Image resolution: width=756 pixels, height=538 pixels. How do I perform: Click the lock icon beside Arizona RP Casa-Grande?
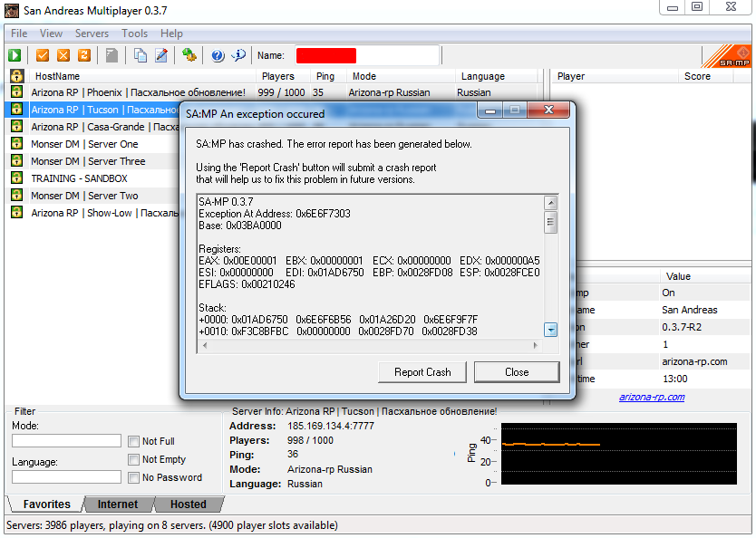pos(17,126)
